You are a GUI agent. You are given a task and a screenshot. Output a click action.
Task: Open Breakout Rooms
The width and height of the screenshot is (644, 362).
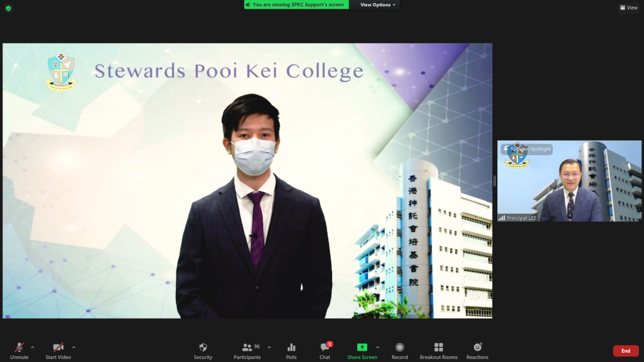438,351
